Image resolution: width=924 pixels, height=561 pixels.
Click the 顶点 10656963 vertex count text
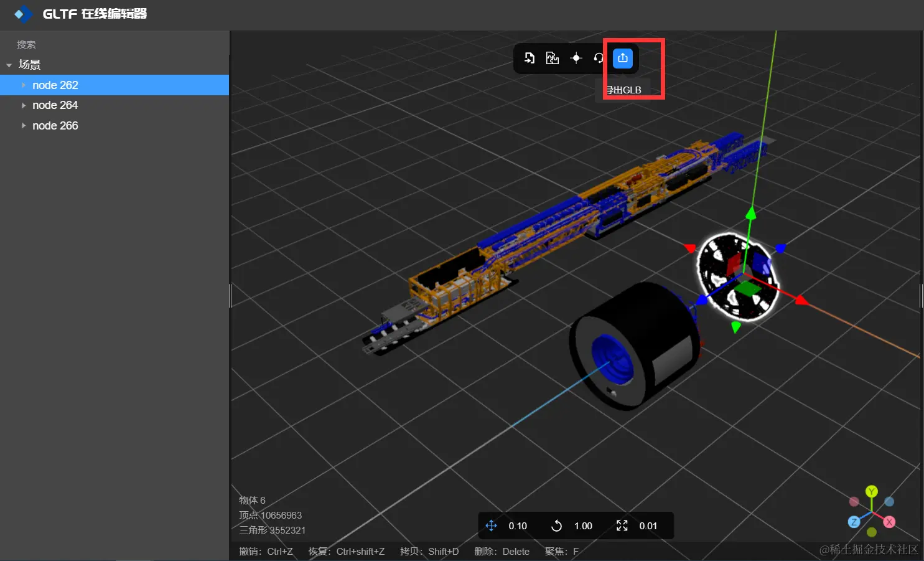point(271,516)
